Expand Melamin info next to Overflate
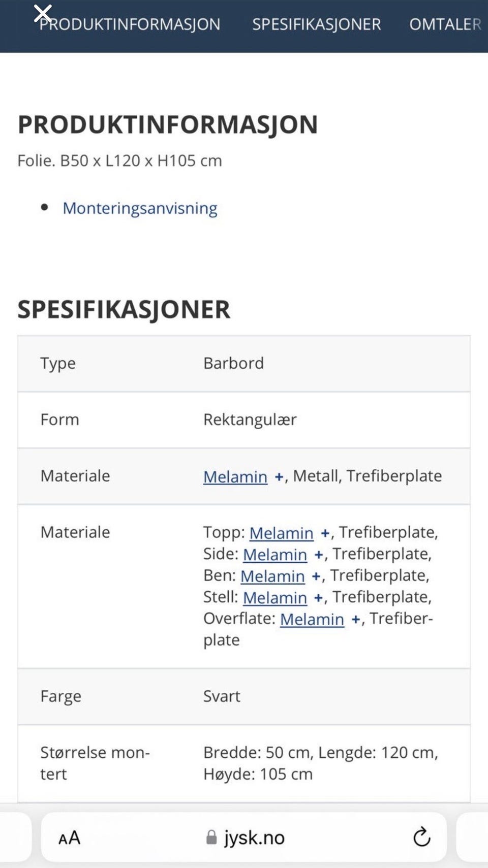 (x=355, y=619)
